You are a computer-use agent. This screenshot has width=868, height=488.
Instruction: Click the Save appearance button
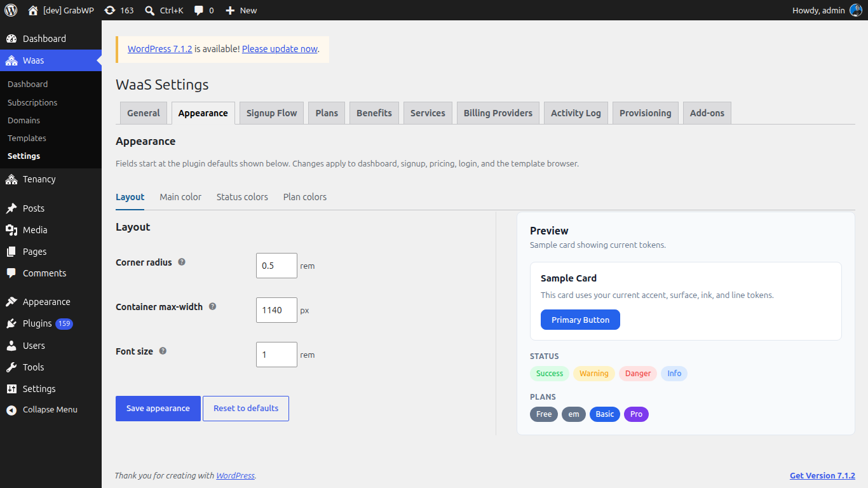[158, 409]
